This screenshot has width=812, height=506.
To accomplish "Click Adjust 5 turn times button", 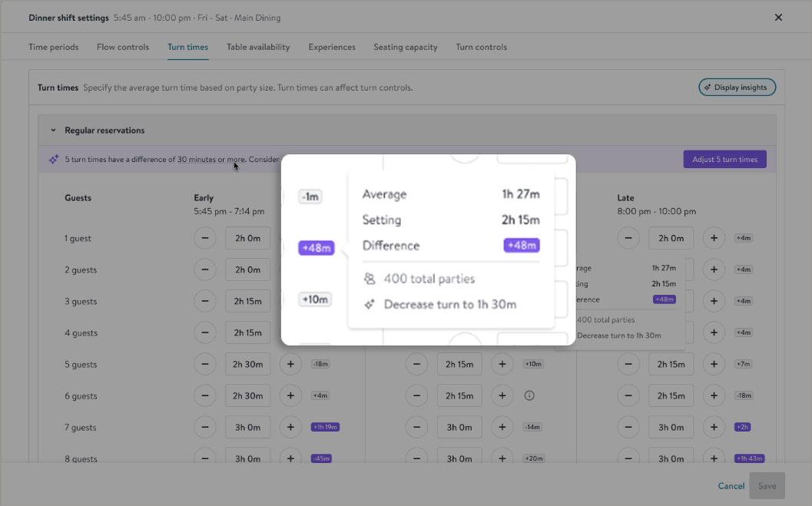I will pyautogui.click(x=725, y=160).
